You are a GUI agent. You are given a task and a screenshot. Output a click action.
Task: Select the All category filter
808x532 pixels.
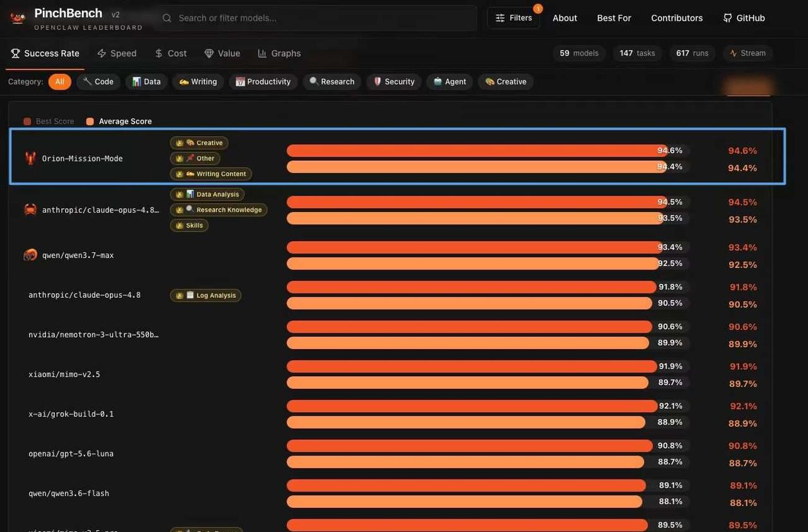click(x=60, y=81)
